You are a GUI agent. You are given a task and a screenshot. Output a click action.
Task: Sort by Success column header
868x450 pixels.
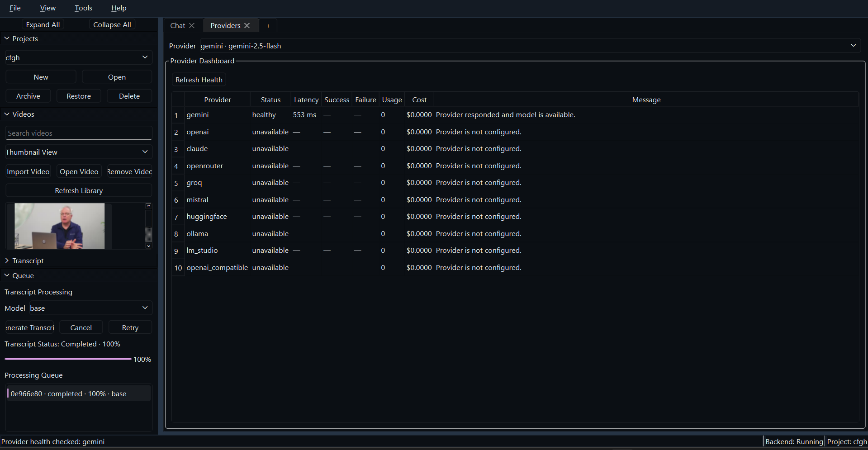[337, 99]
